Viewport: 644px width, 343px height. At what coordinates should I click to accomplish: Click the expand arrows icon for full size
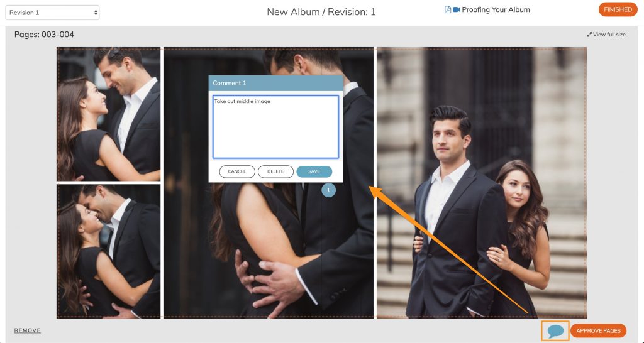(x=589, y=35)
